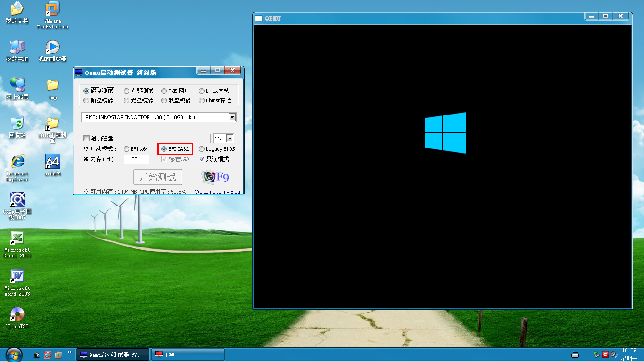644x362 pixels.
Task: Open the 我的播放器 desktop shortcut
Action: [x=52, y=50]
